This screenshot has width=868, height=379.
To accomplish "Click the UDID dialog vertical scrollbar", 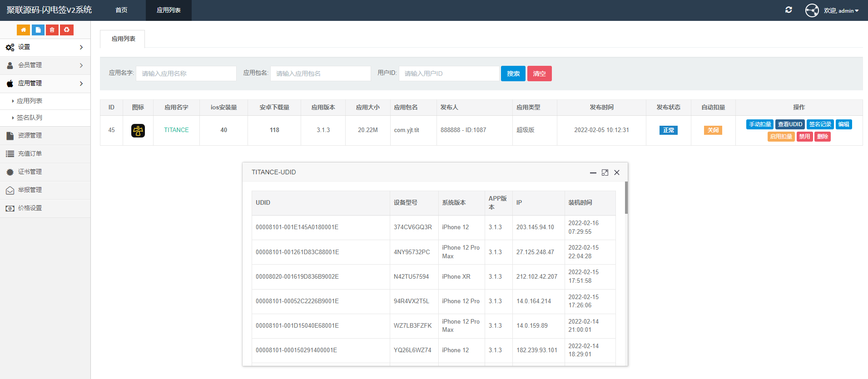I will (x=626, y=198).
